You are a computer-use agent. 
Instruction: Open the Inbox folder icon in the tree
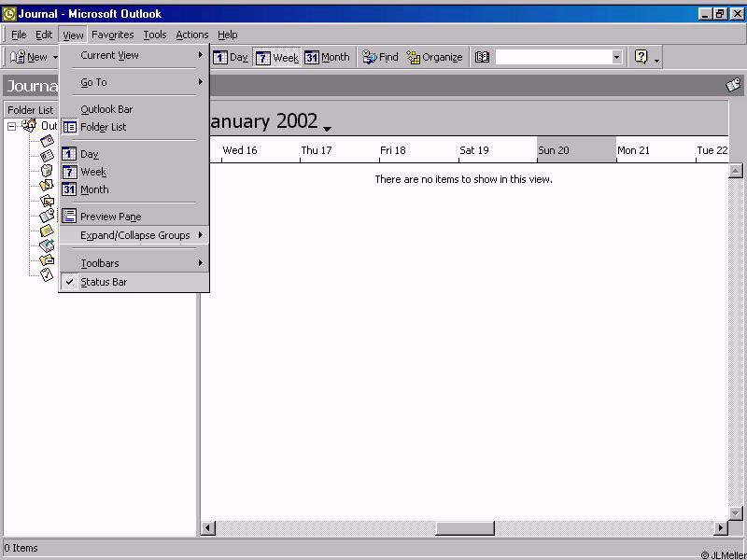[47, 201]
